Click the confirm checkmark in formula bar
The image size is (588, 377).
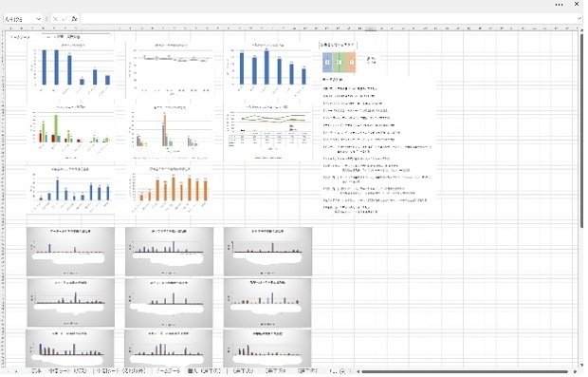[64, 19]
